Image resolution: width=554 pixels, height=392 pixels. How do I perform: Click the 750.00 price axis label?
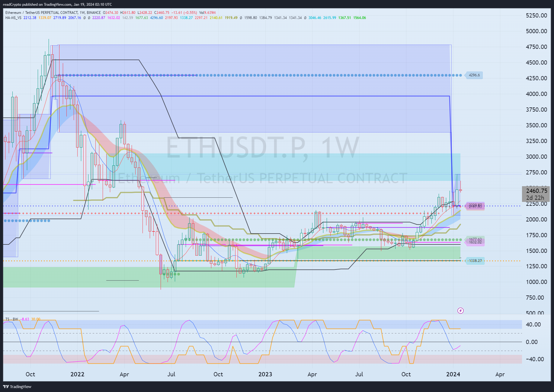coord(535,298)
